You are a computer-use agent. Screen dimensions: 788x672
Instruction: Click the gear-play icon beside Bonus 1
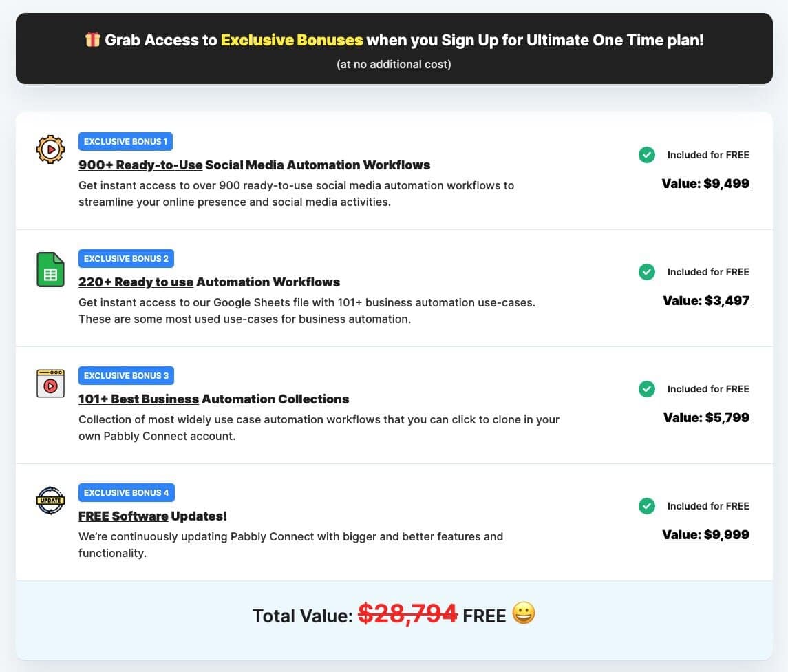coord(50,149)
